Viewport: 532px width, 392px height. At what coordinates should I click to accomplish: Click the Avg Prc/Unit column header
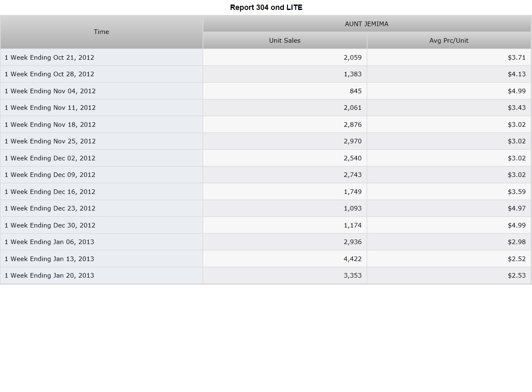pyautogui.click(x=449, y=41)
